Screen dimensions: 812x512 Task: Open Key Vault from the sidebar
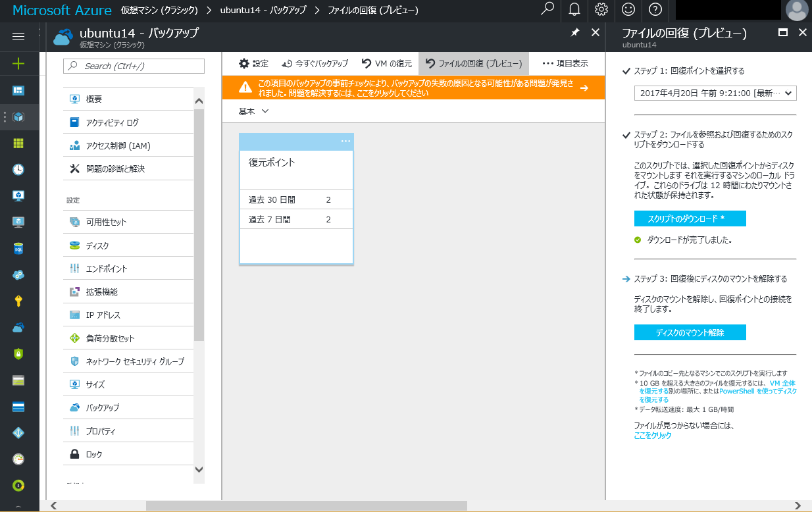coord(18,301)
